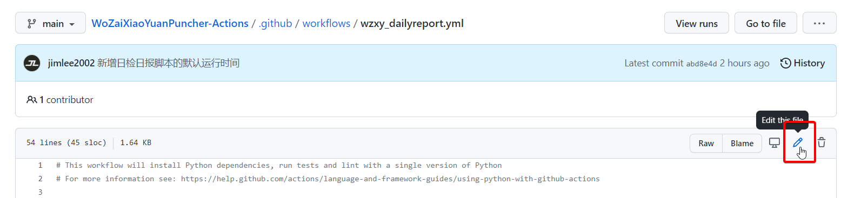
Task: Click the git branch icon beside main
Action: pyautogui.click(x=32, y=23)
